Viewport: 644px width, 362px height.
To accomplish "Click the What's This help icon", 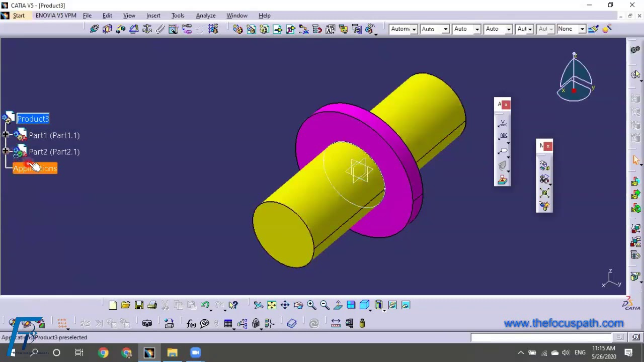I will pos(233,305).
